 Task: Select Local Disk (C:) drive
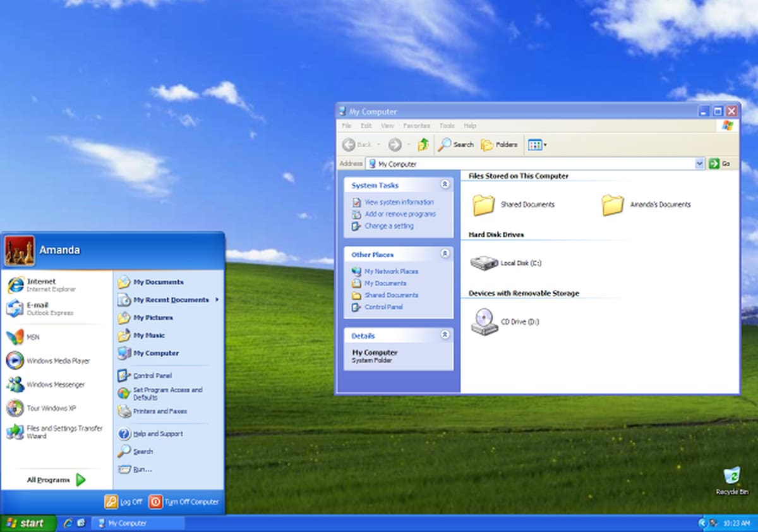tap(507, 263)
